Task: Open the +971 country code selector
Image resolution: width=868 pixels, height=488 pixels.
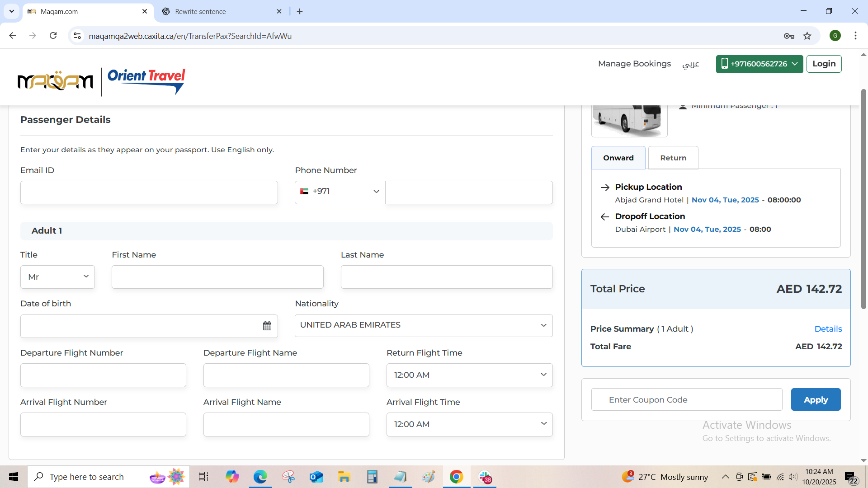Action: click(340, 192)
